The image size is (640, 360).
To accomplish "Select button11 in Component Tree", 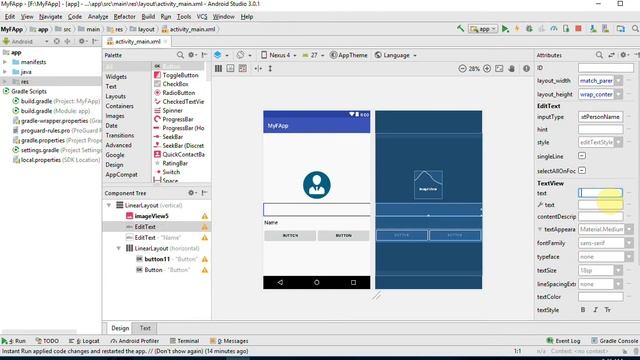I will [x=157, y=259].
